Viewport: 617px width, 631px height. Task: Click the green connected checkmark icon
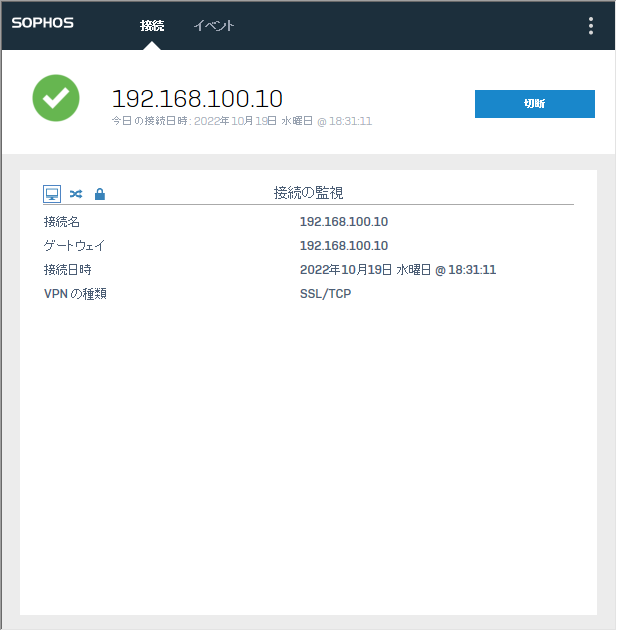coord(56,99)
